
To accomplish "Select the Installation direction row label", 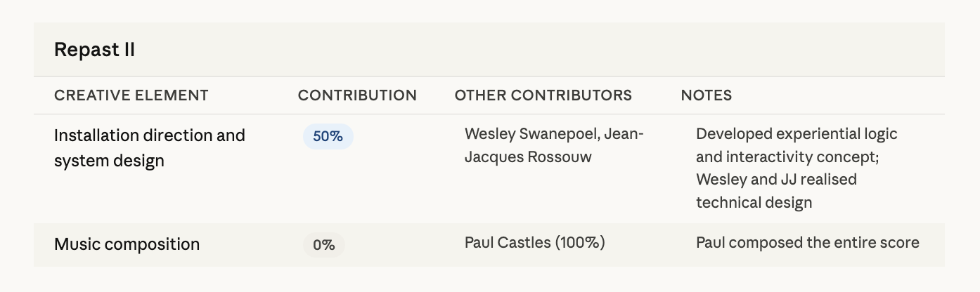I will (149, 135).
